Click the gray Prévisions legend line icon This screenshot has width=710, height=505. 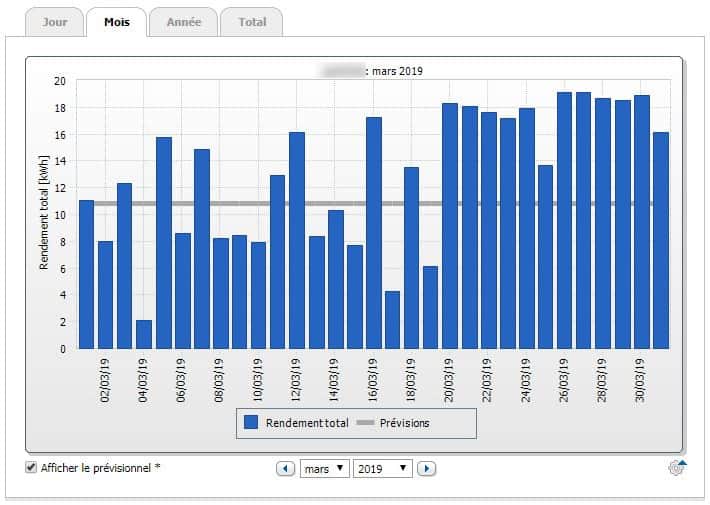[x=365, y=423]
